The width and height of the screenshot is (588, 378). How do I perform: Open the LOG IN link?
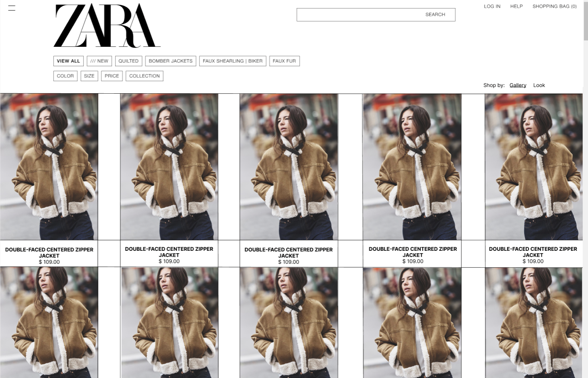coord(492,6)
